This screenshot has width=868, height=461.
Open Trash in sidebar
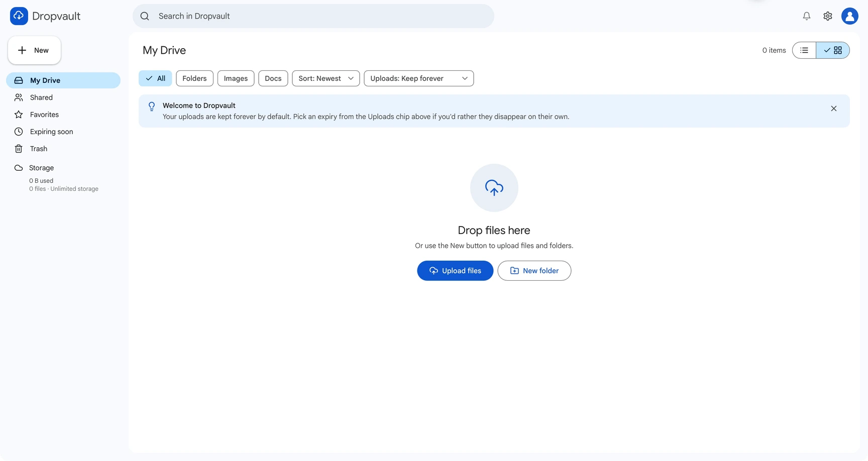point(63,149)
